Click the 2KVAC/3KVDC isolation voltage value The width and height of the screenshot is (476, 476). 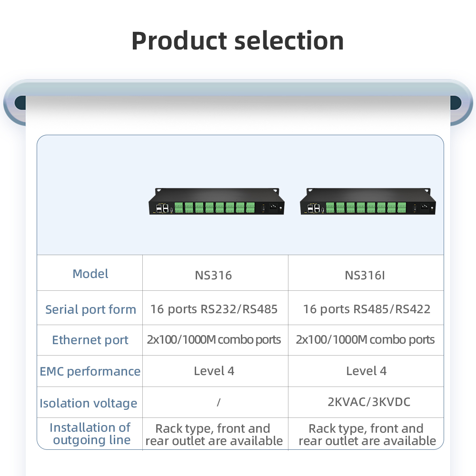coord(369,402)
